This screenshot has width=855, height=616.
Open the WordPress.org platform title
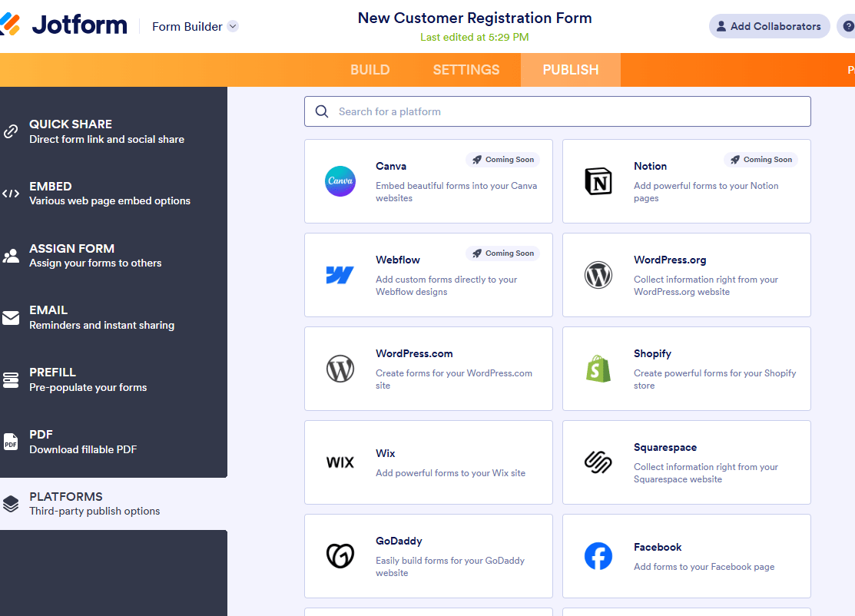pos(670,260)
